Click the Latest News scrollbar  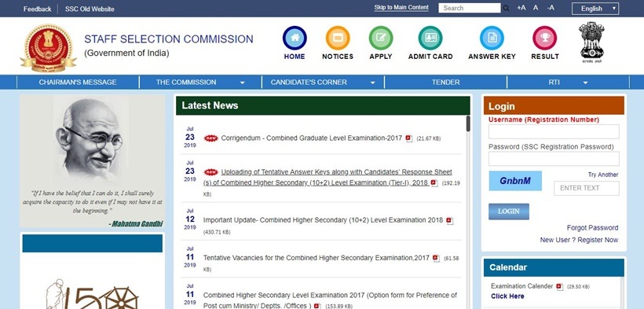point(468,123)
